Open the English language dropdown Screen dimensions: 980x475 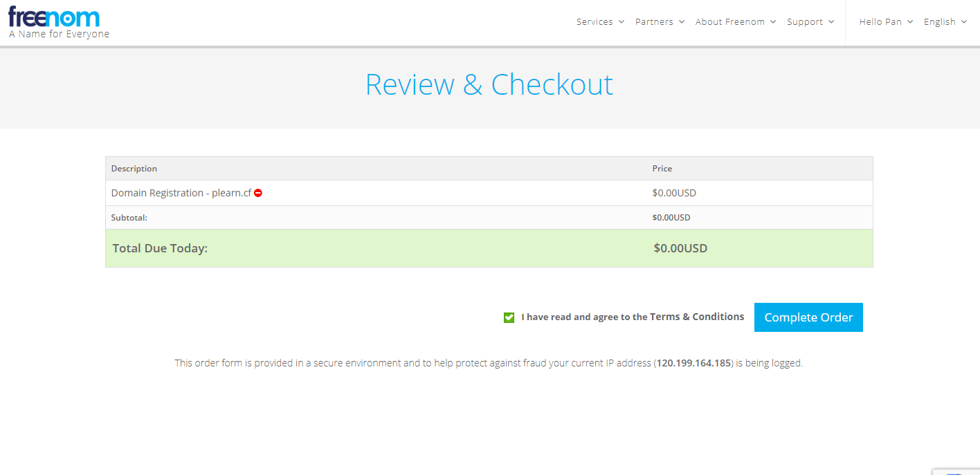pos(945,22)
